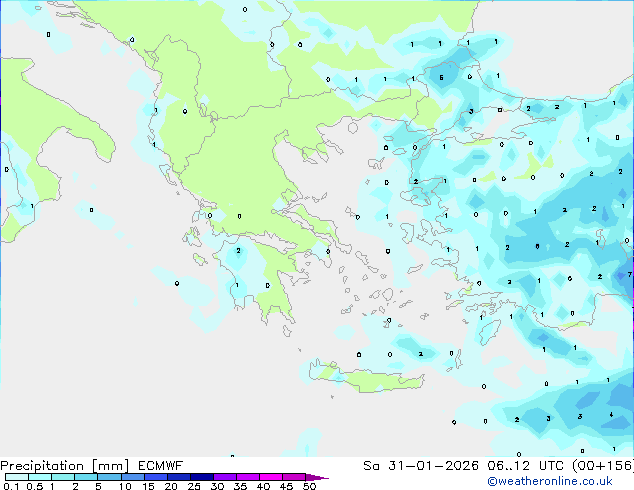
Task: Click the 25–30 mm dark navy swatch
Action: tap(201, 477)
